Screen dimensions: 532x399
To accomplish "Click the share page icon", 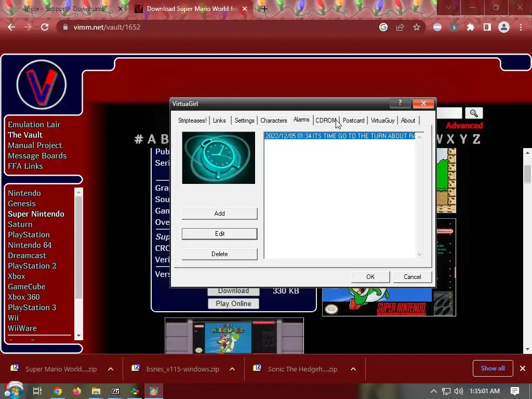I will click(x=400, y=27).
